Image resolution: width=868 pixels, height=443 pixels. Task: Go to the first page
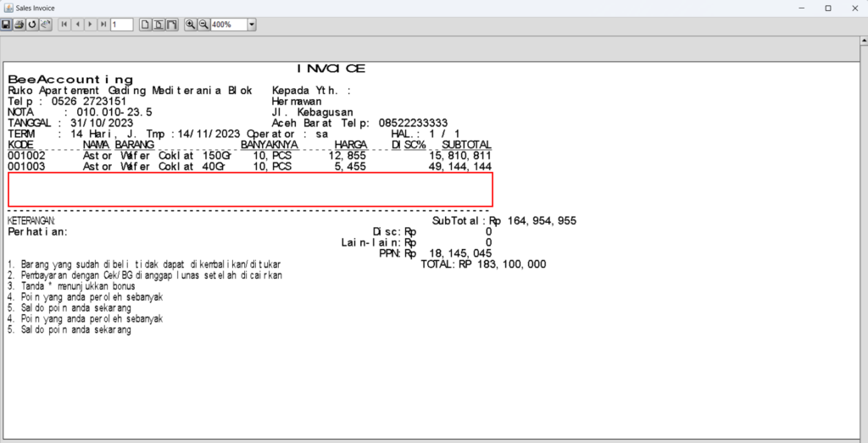point(64,25)
